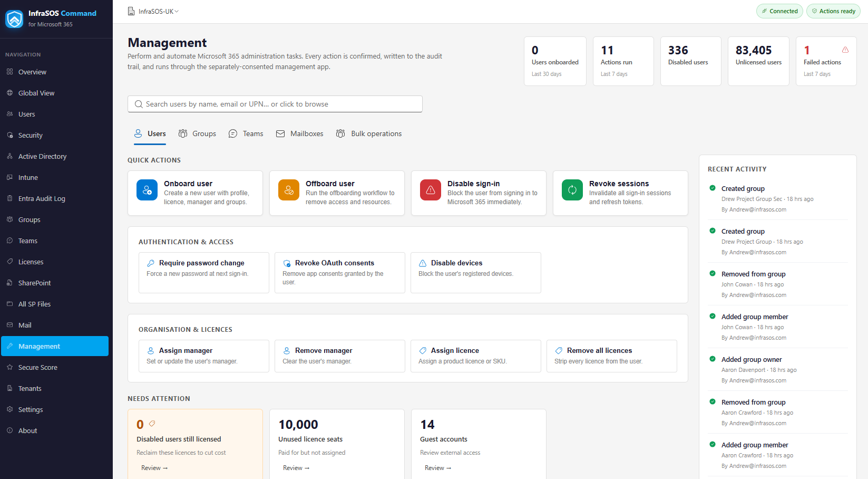Click the orange Offboard user icon
868x479 pixels.
pyautogui.click(x=289, y=190)
